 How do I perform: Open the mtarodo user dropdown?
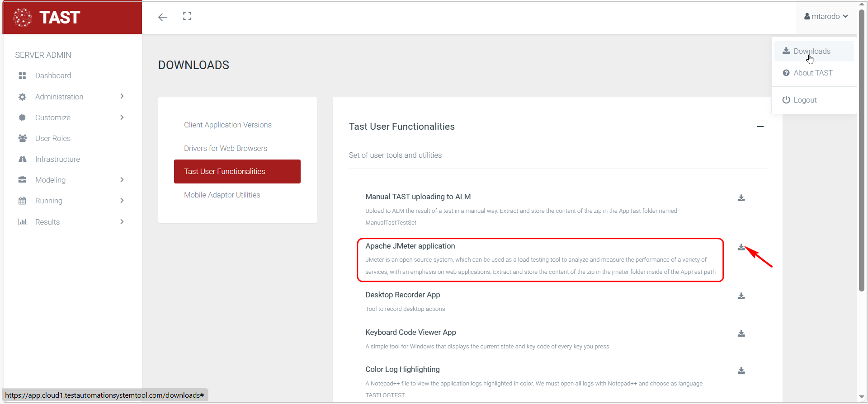(826, 16)
